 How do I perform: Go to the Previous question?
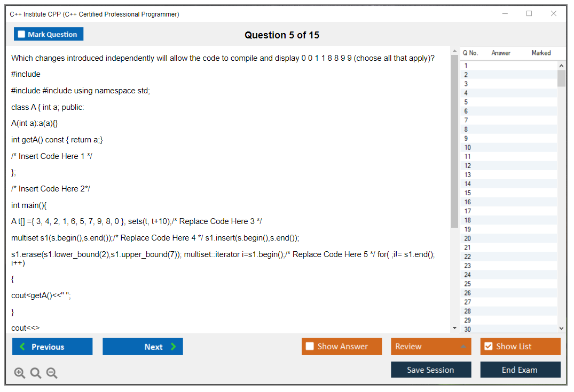pyautogui.click(x=52, y=347)
